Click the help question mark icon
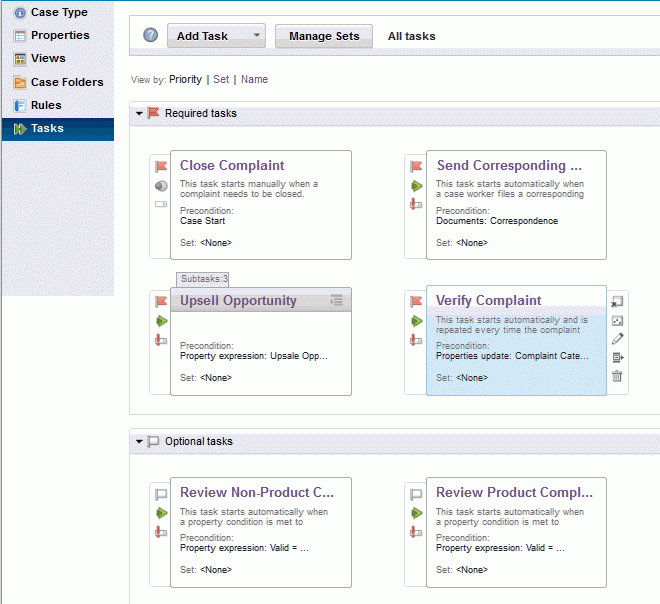Screen dimensions: 660x604 point(151,36)
